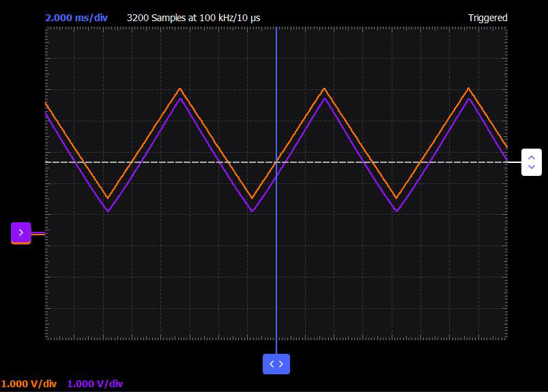This screenshot has height=392, width=548.
Task: Select the white dashed trigger level line
Action: click(276, 162)
